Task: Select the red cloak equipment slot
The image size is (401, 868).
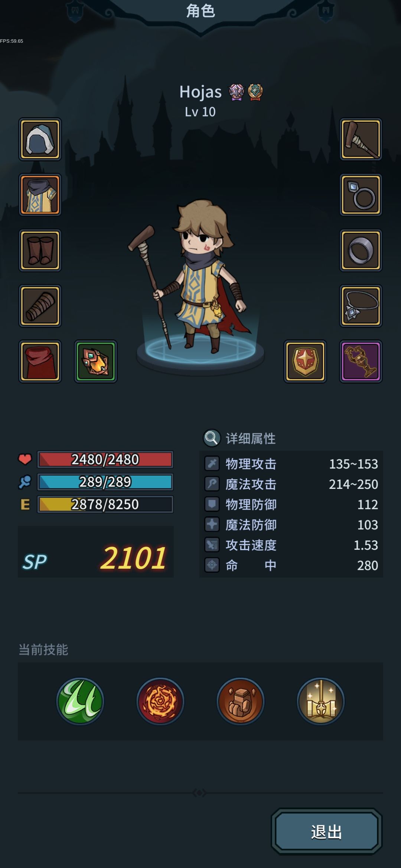Action: click(40, 362)
